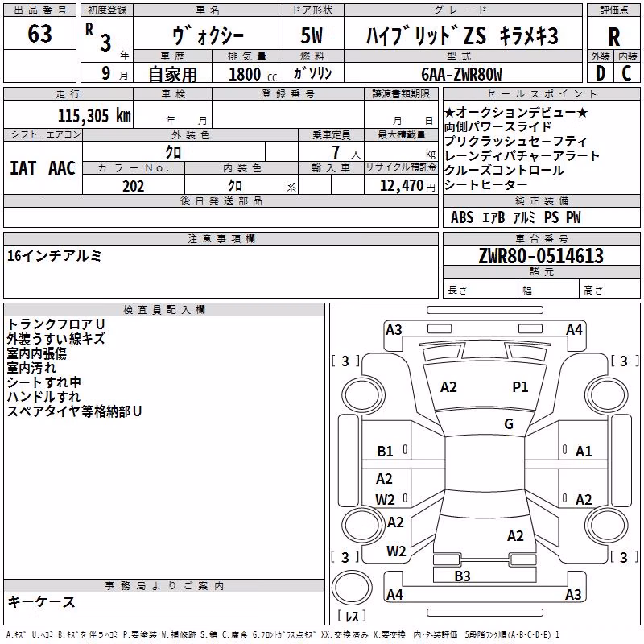
Task: Click the セールスポイント header
Action: click(541, 93)
